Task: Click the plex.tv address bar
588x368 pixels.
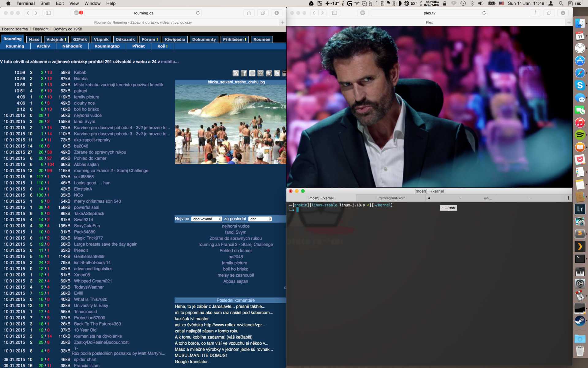Action: 430,13
